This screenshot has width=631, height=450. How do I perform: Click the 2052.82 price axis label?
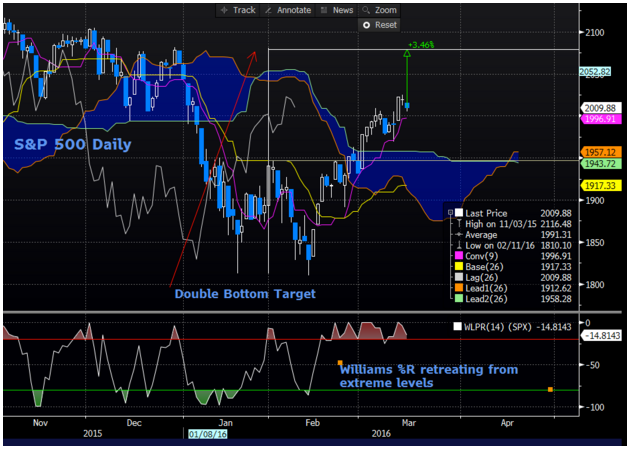[595, 72]
